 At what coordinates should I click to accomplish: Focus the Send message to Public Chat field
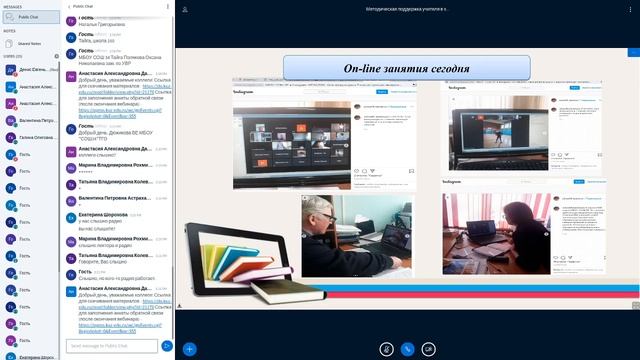coord(112,346)
